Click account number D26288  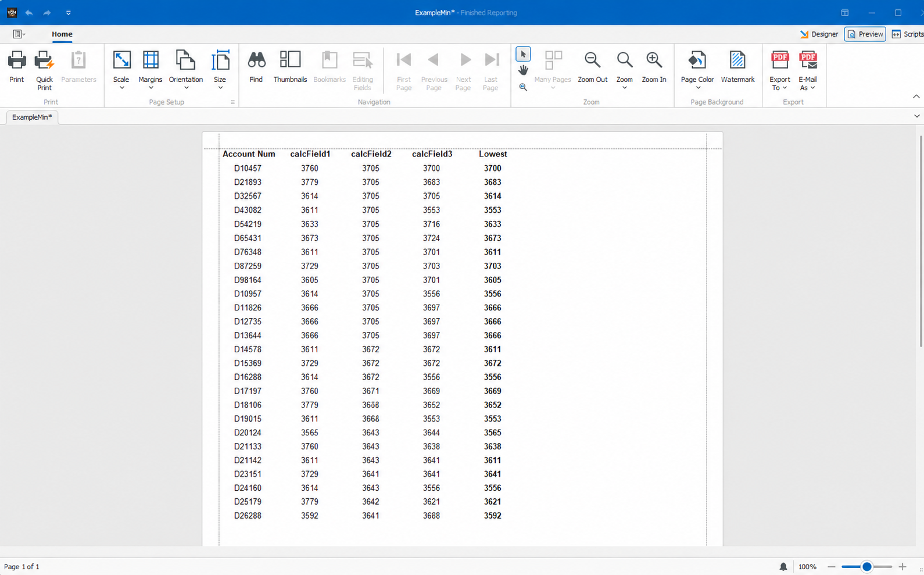pos(248,516)
